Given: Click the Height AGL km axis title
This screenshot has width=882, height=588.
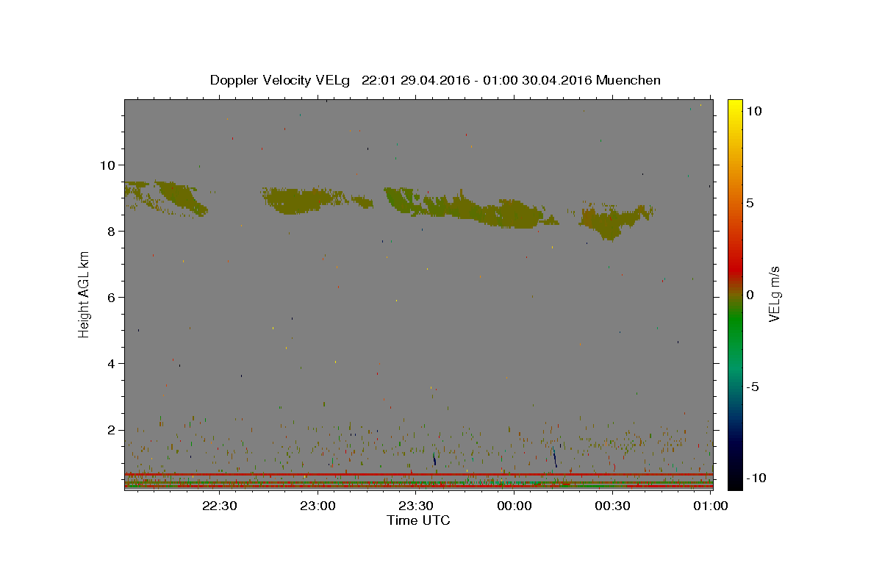Looking at the screenshot, I should point(85,295).
